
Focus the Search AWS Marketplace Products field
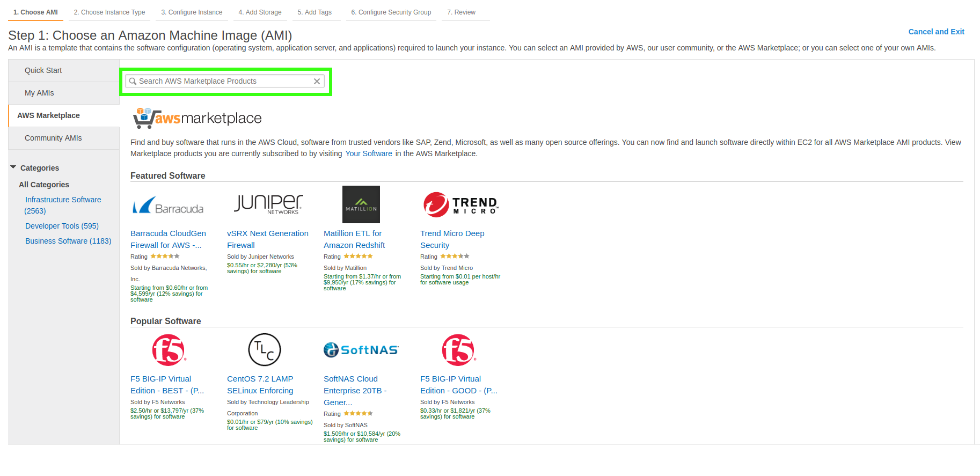[x=225, y=81]
